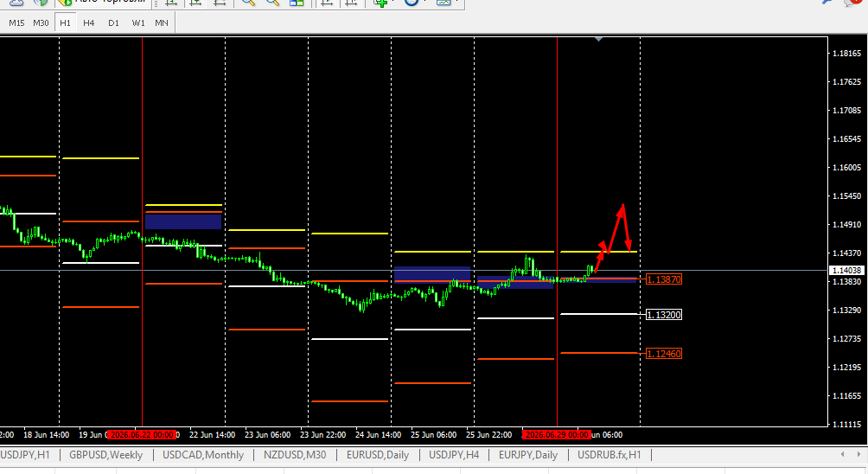Screen dimensions: 868x474
Task: Click the 23 Jun 06:00 time label
Action: 267,435
